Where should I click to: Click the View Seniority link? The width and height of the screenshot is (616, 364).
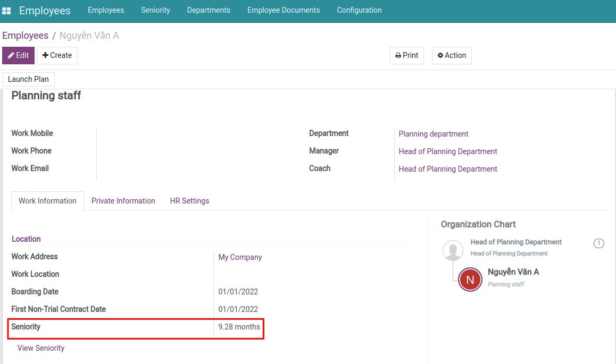tap(40, 348)
